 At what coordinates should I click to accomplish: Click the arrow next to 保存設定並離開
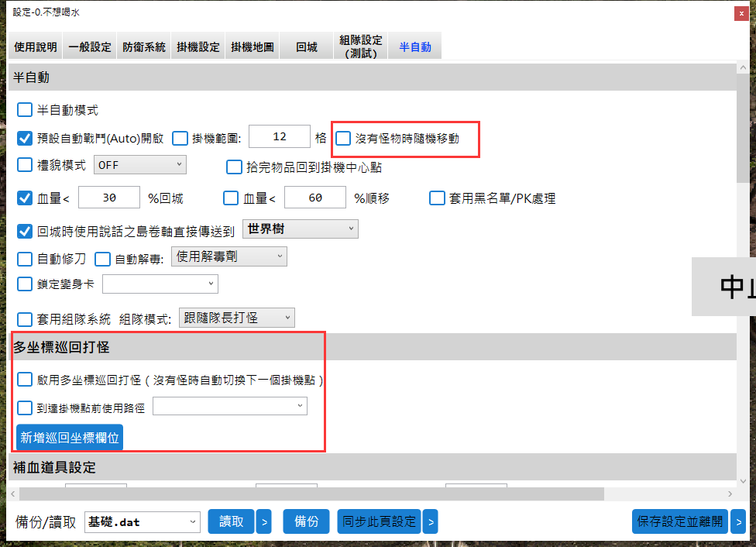point(737,522)
